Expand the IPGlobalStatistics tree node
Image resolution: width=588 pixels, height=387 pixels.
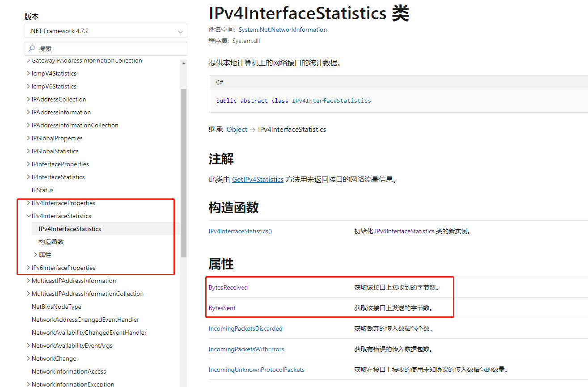[x=29, y=151]
